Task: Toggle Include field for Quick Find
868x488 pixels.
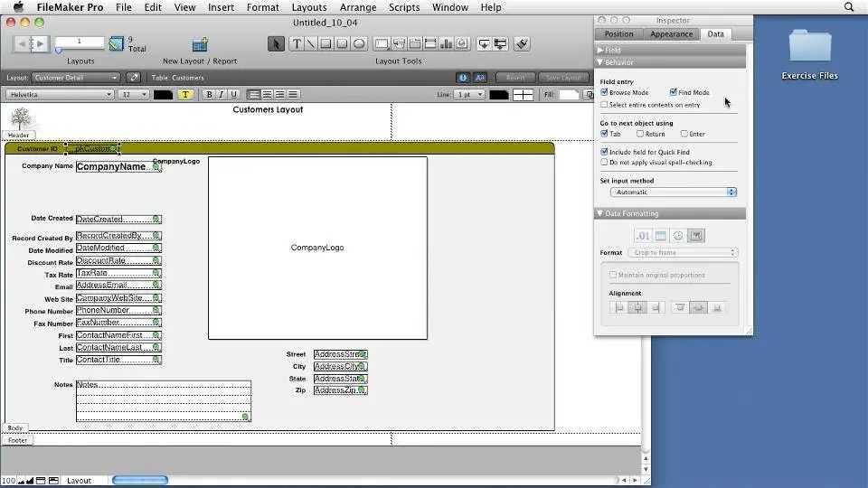Action: (604, 152)
